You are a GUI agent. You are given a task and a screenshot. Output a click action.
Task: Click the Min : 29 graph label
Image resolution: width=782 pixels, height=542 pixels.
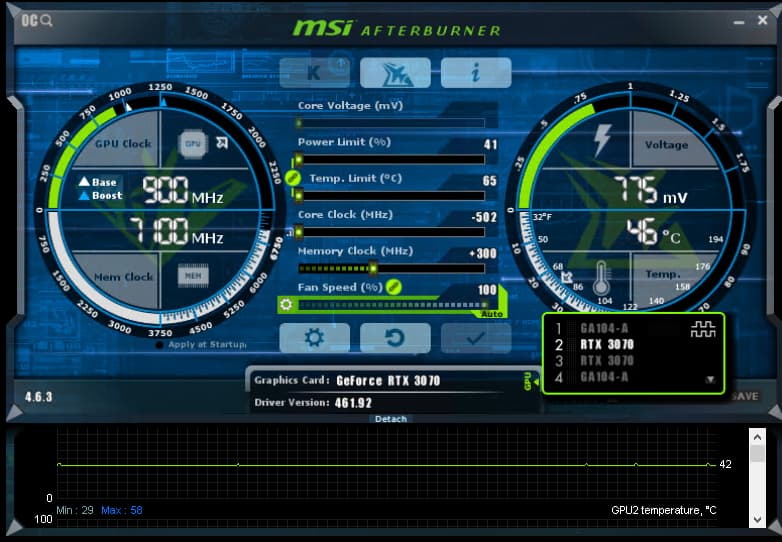tap(75, 510)
